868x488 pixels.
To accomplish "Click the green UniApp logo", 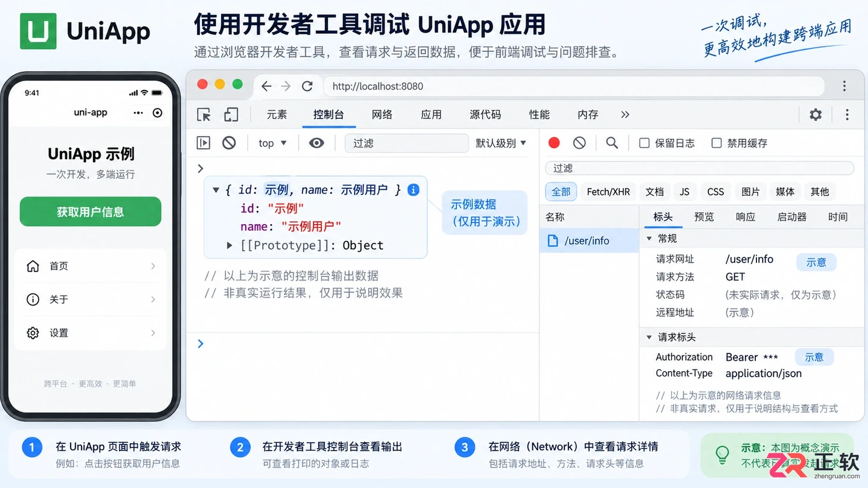I will (38, 31).
